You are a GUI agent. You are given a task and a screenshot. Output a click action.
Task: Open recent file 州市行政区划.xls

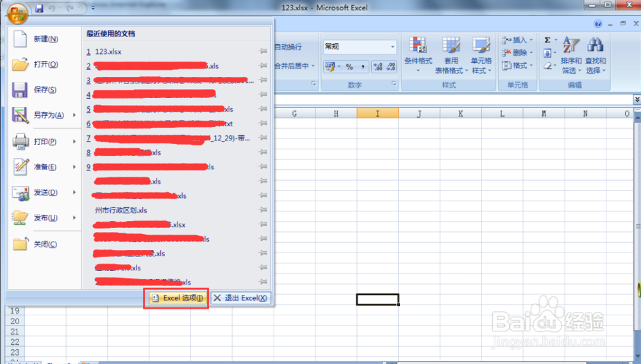pos(121,210)
